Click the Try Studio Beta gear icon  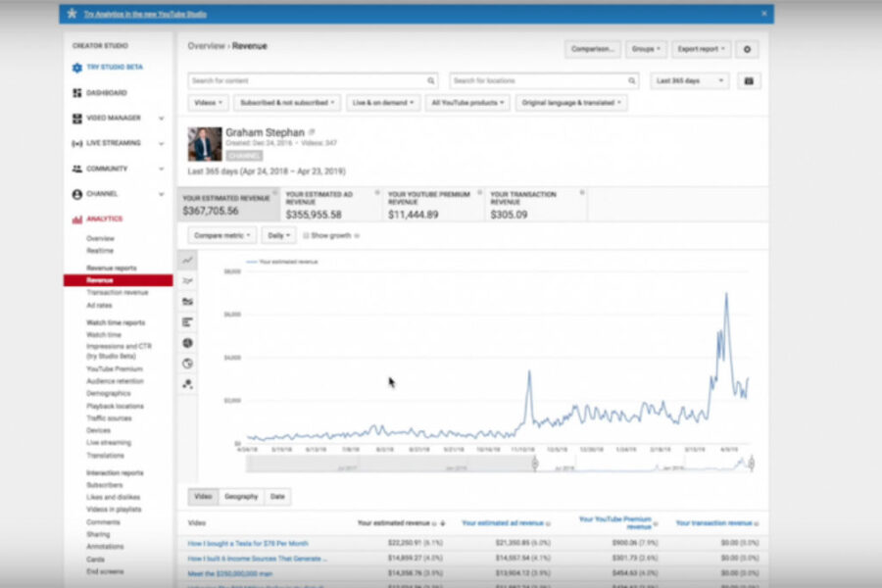(x=77, y=68)
